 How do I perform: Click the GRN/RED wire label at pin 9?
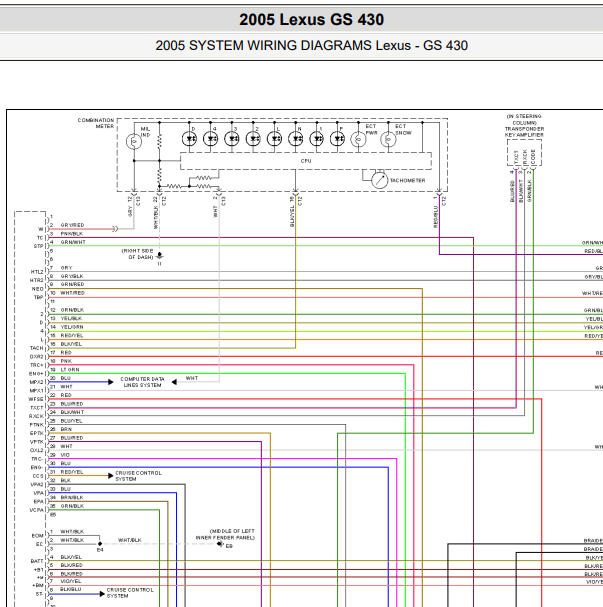[x=72, y=284]
